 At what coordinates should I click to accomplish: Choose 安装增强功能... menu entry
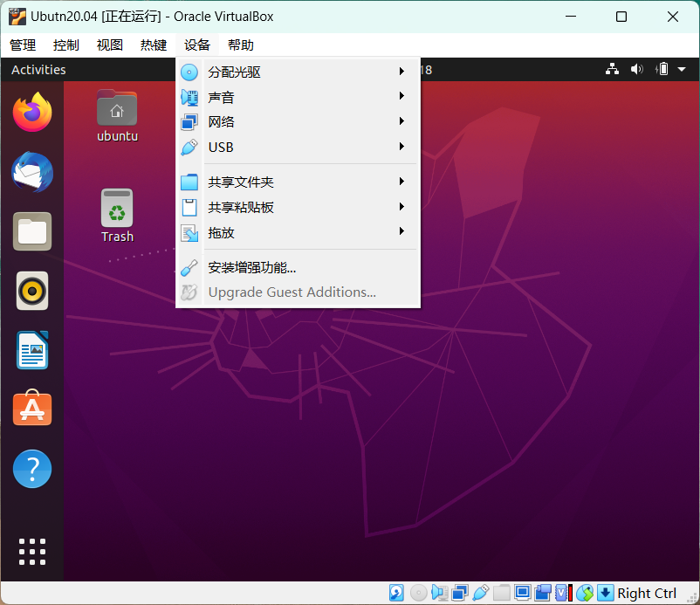(x=299, y=267)
